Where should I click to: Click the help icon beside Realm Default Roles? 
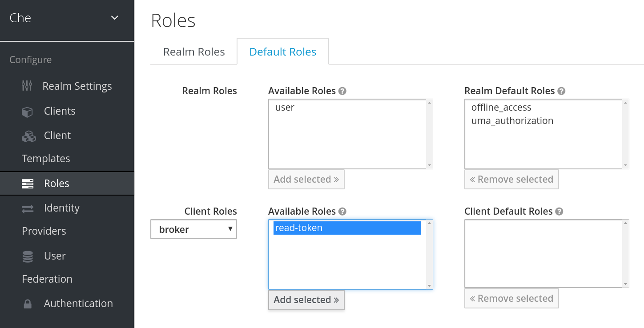pyautogui.click(x=562, y=91)
